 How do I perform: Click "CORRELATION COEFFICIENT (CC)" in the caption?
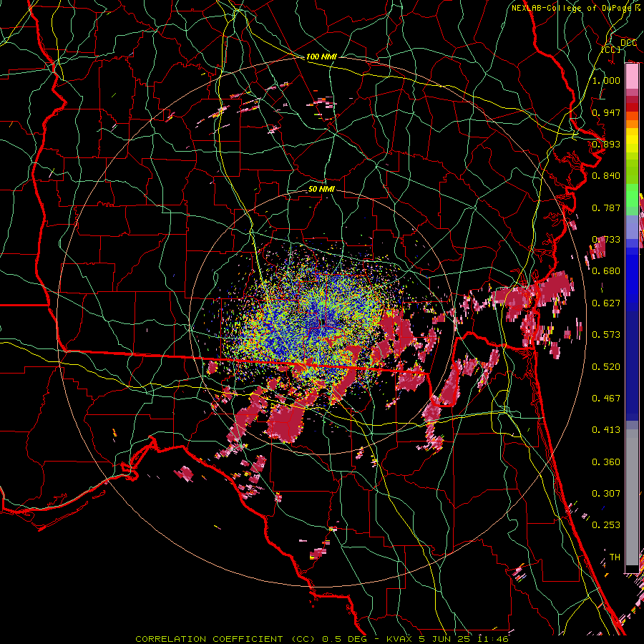[x=225, y=639]
